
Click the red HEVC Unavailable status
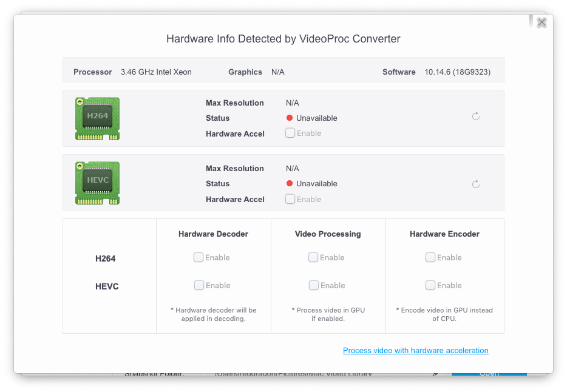point(311,183)
